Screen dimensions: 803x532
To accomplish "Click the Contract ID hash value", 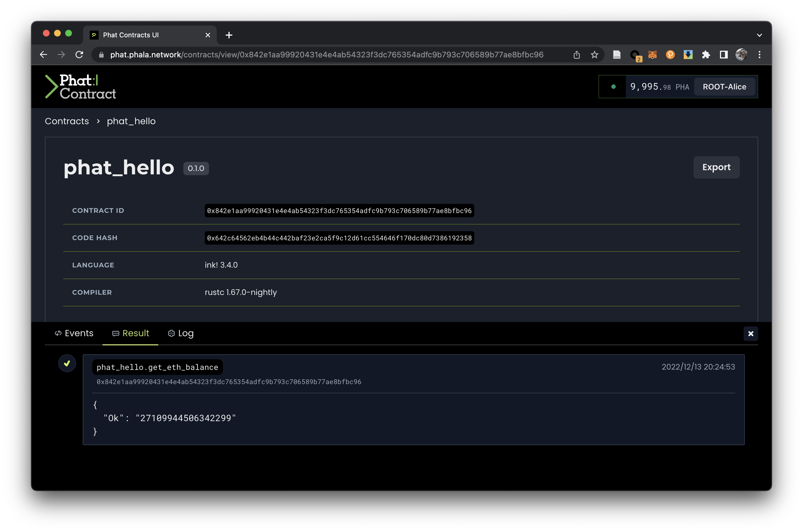I will (339, 211).
